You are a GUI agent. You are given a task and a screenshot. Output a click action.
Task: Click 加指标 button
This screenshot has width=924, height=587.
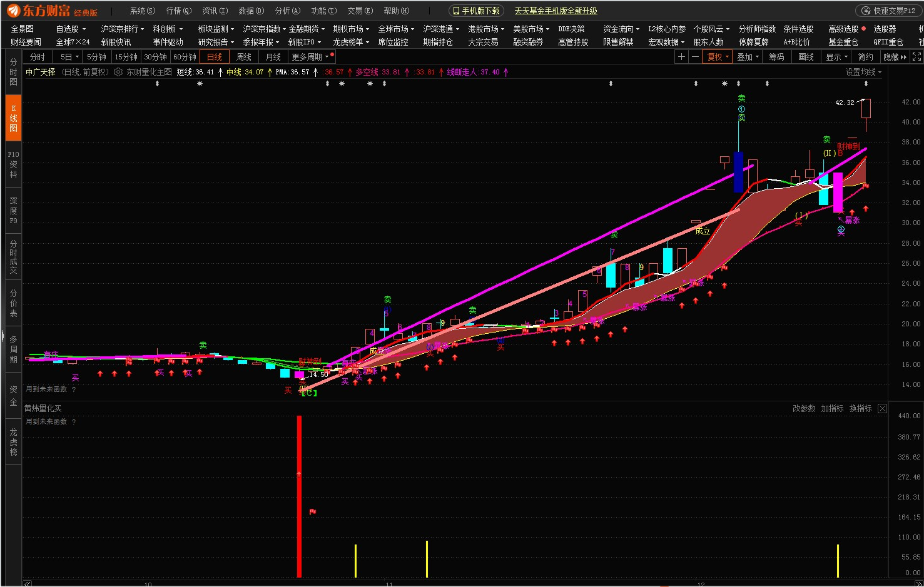[832, 408]
